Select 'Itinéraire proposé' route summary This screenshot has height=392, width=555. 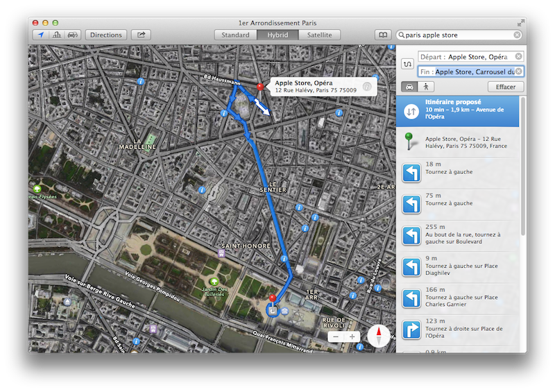pyautogui.click(x=457, y=111)
